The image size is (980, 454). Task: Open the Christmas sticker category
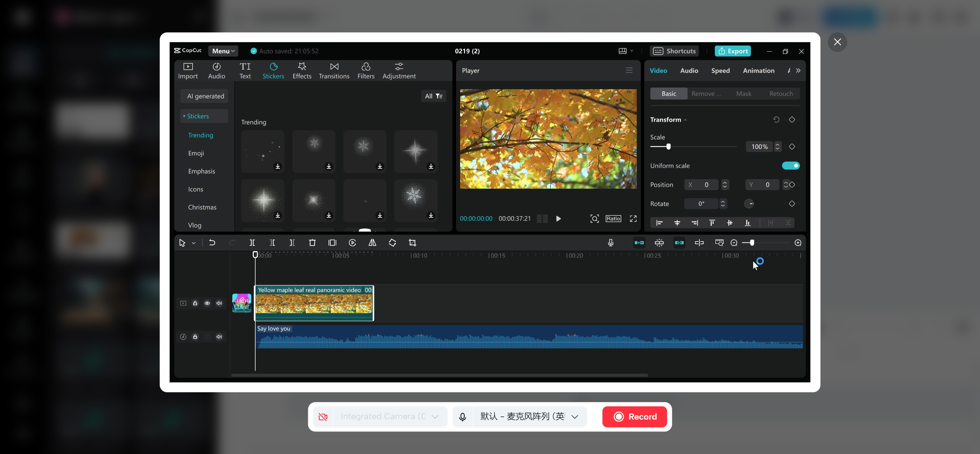[x=203, y=207]
